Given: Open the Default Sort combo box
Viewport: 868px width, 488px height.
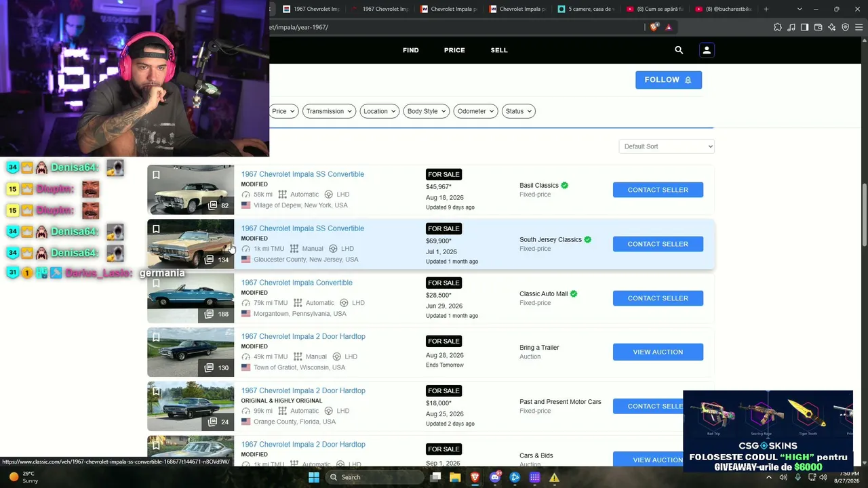Looking at the screenshot, I should click(x=667, y=146).
